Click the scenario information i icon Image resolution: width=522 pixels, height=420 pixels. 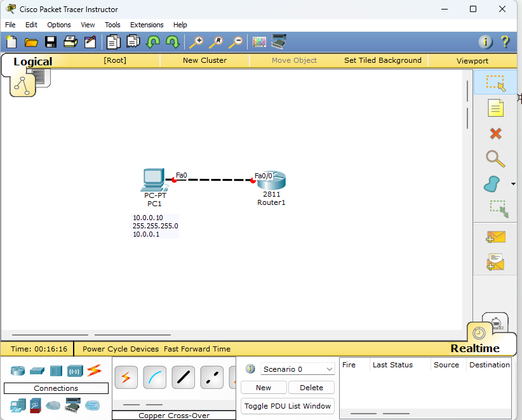pos(250,369)
